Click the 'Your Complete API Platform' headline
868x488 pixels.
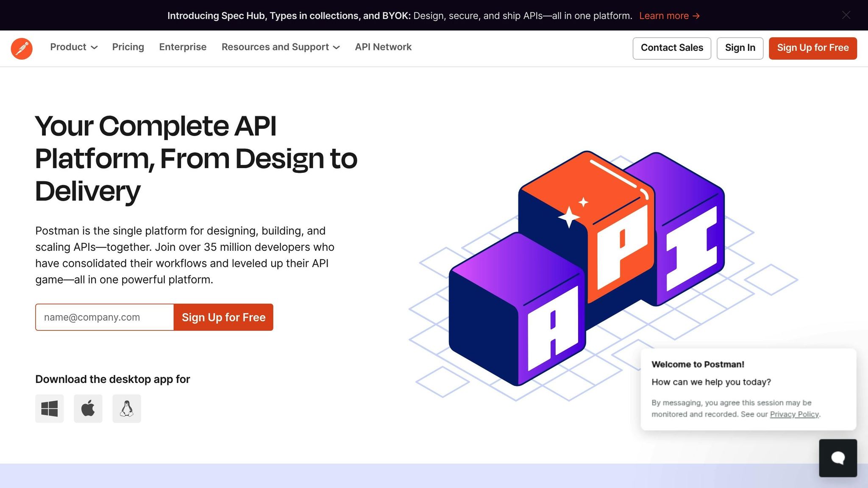click(196, 158)
